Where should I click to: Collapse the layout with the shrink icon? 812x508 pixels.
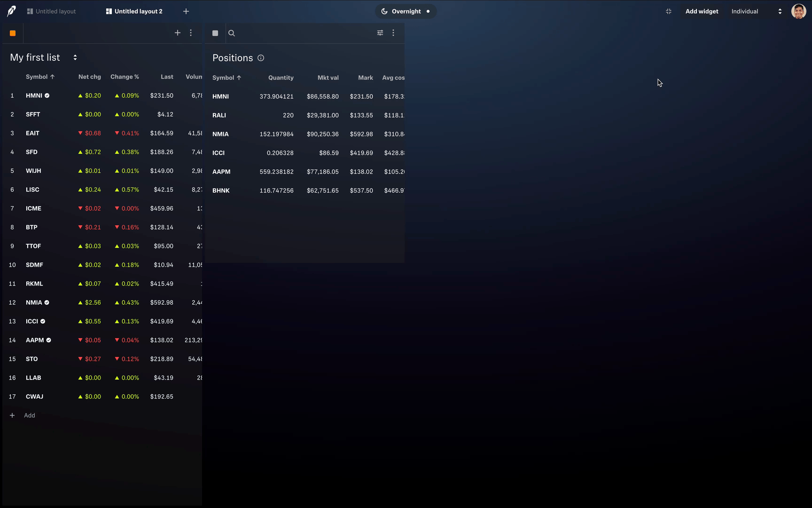[x=669, y=11]
